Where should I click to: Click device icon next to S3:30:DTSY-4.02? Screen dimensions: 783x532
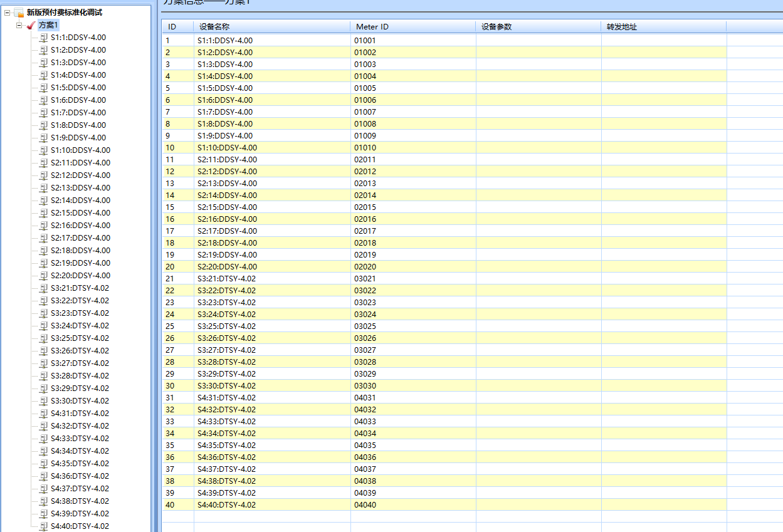(44, 401)
